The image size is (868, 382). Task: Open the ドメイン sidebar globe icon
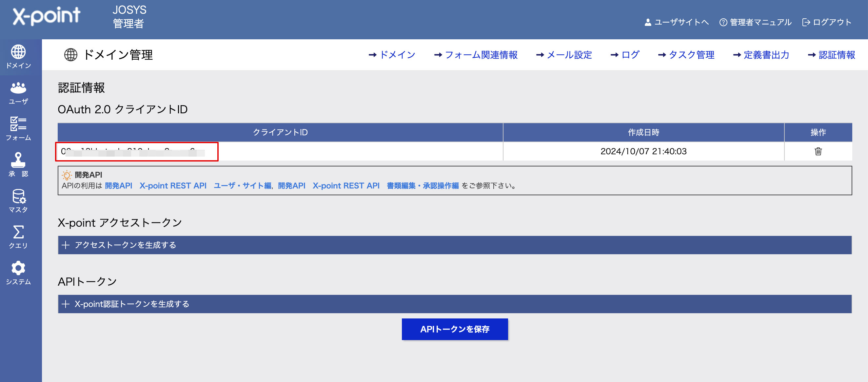(x=18, y=51)
